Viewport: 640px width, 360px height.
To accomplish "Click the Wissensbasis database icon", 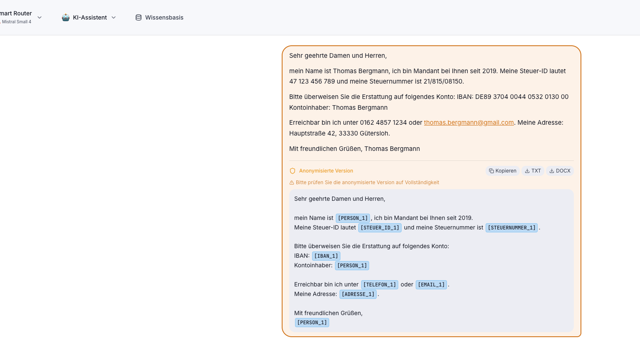I will pos(138,18).
